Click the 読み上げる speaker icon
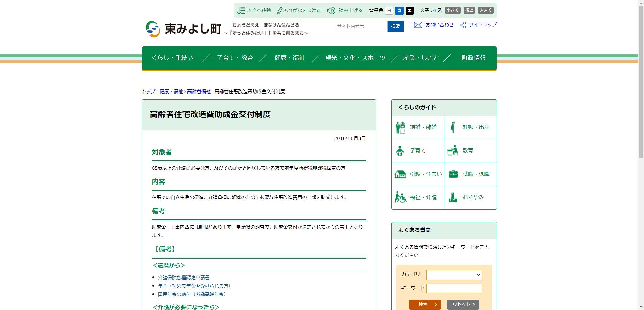 (331, 10)
